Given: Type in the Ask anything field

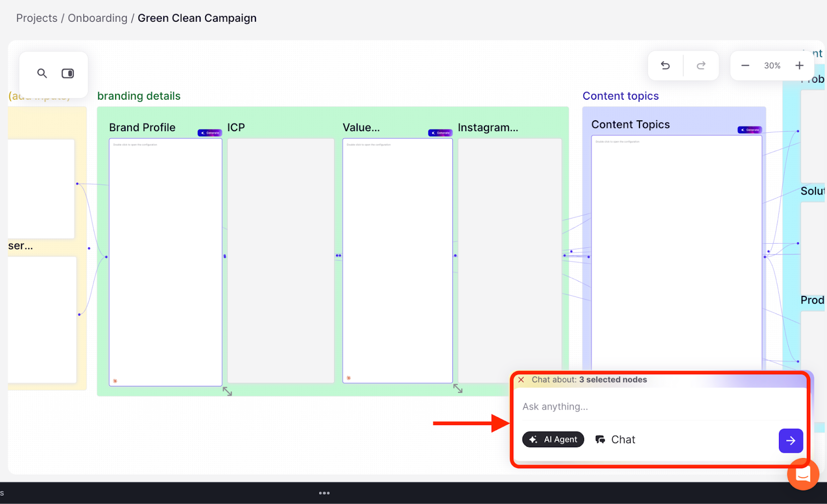Looking at the screenshot, I should 656,406.
